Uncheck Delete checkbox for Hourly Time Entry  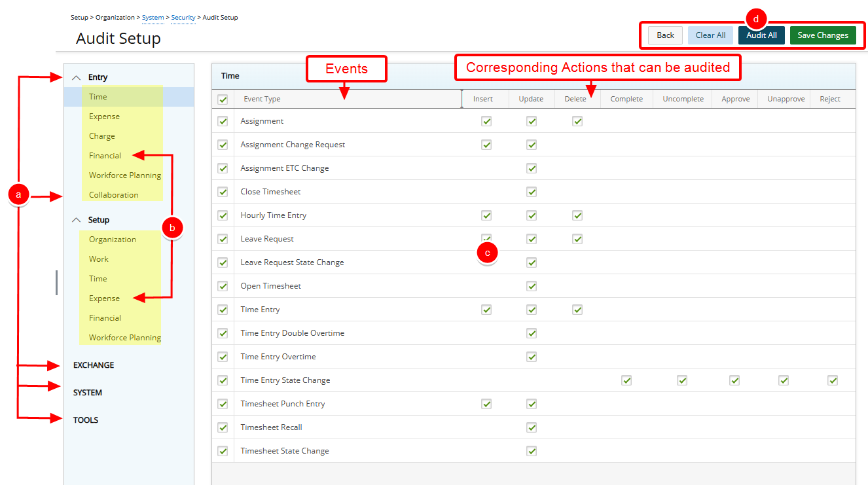[x=577, y=215]
